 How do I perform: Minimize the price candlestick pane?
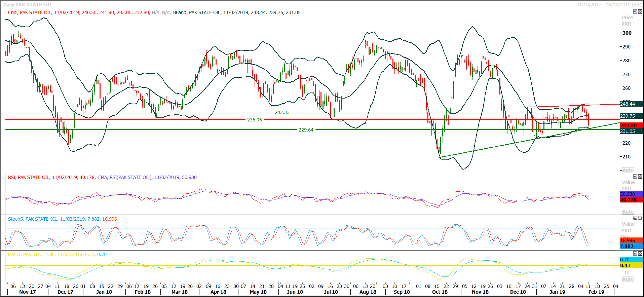point(635,12)
